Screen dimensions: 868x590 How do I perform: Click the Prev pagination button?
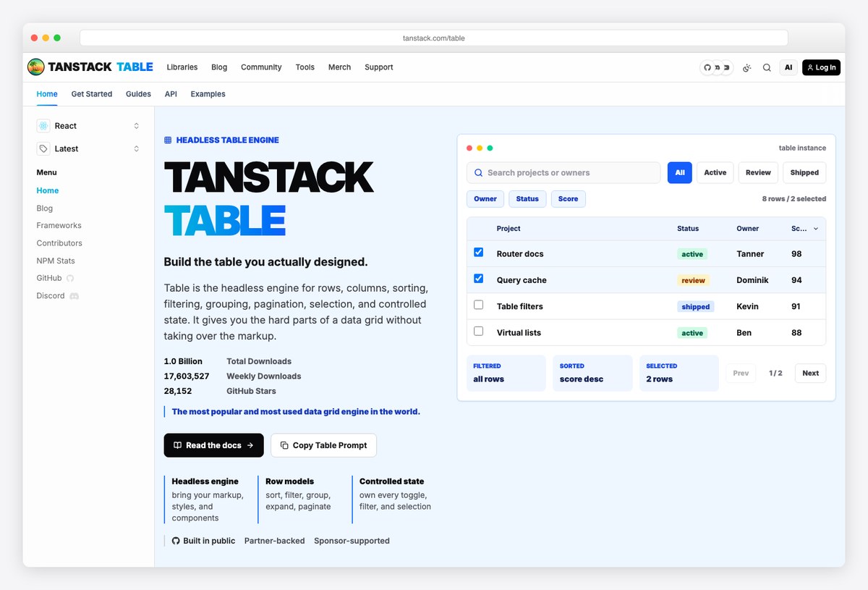(x=741, y=374)
